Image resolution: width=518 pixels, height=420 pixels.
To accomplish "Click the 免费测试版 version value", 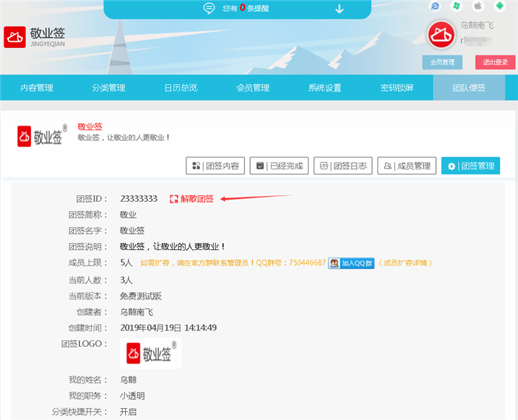I will coord(141,296).
